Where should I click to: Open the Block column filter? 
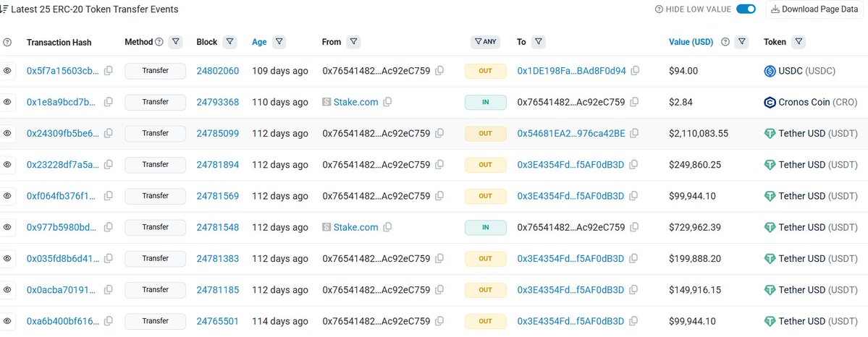[229, 41]
